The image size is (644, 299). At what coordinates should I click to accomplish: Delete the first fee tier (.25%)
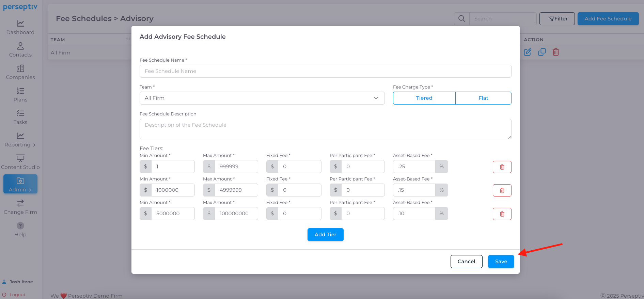coord(502,167)
